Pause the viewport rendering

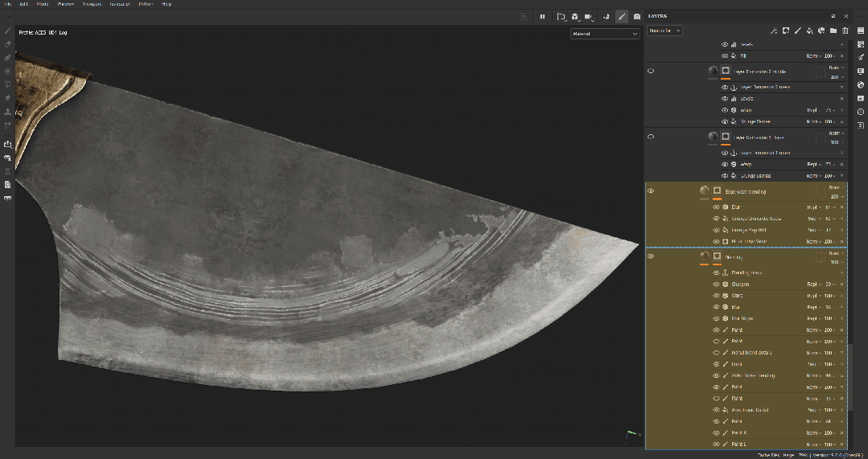tap(542, 16)
